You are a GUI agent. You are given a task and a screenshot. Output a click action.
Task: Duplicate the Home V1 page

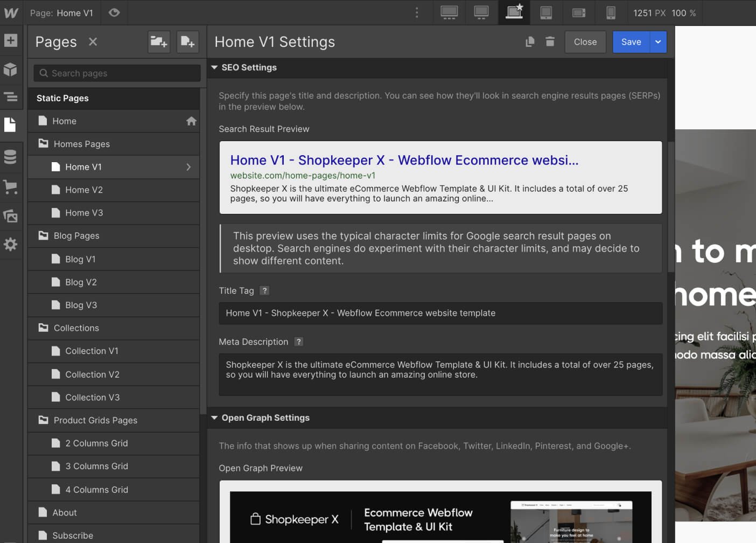[x=530, y=41]
